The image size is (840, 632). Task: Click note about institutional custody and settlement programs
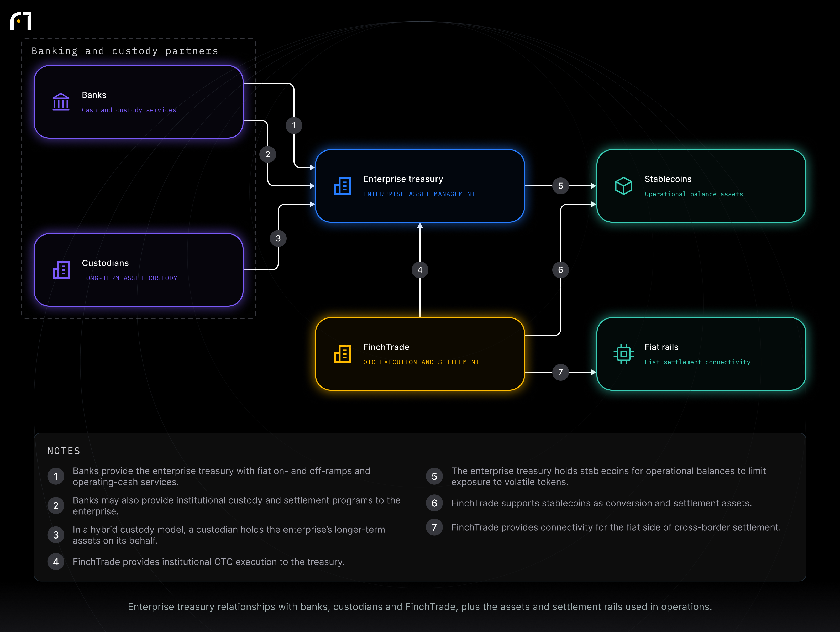pos(237,505)
